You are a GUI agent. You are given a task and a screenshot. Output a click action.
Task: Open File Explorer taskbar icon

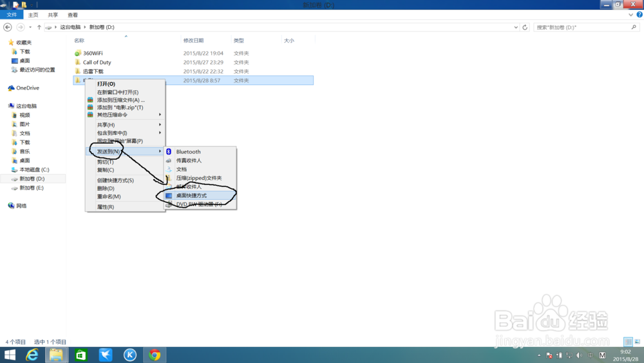point(56,355)
